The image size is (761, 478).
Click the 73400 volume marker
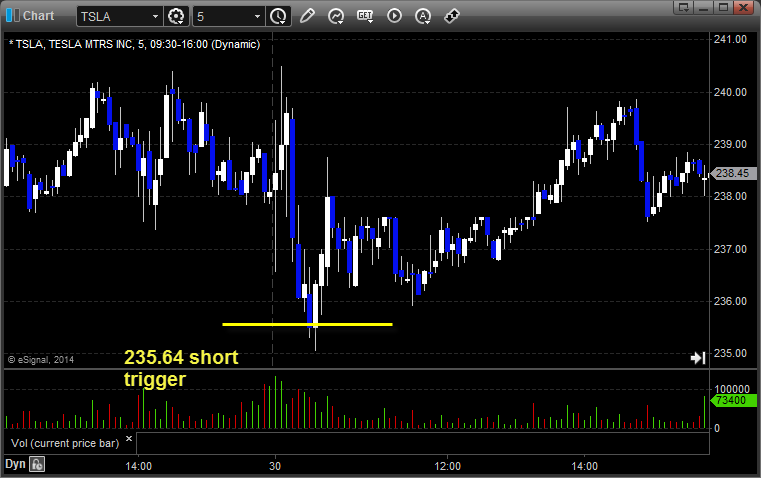pos(733,400)
